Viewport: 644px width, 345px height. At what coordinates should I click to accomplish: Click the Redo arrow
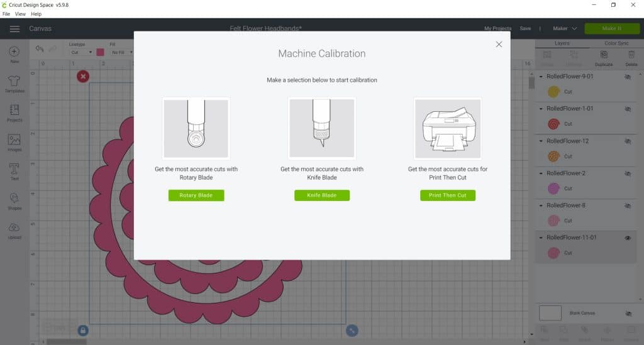coord(53,49)
